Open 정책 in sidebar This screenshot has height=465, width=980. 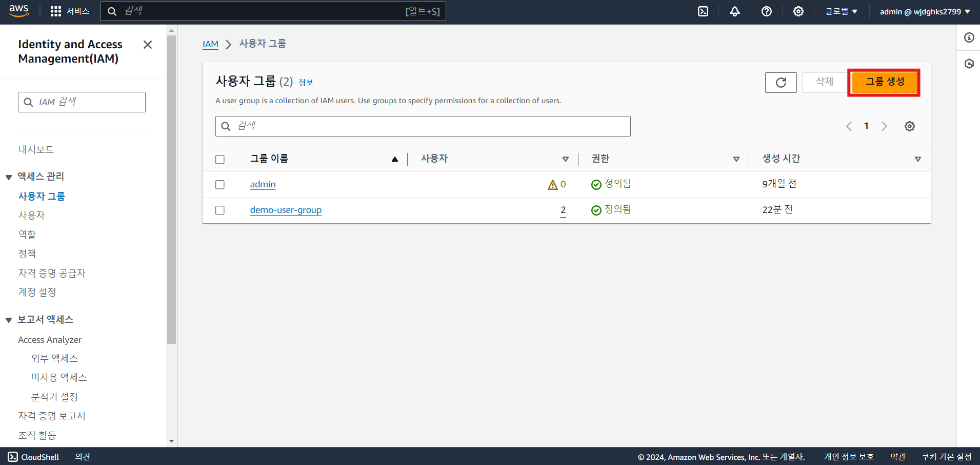[27, 254]
